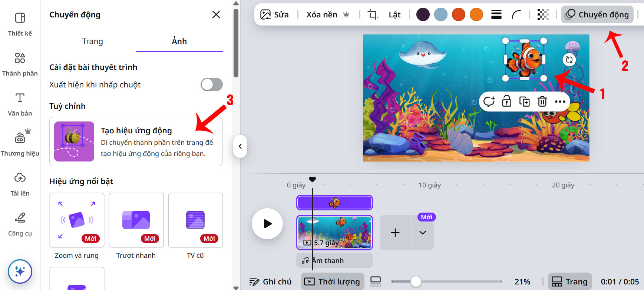This screenshot has width=644, height=290.
Task: Launch the magic AI assistant button
Action: click(20, 271)
